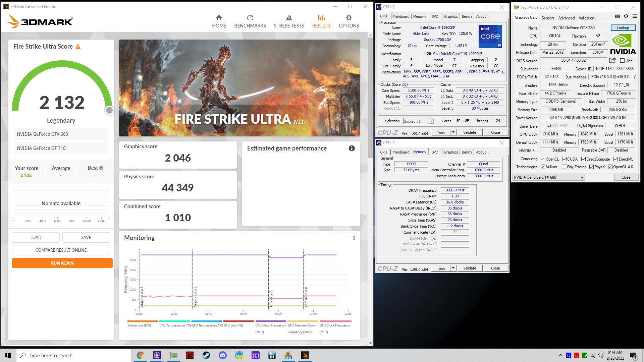Toggle the UEFI checkbox in GPU-Z

[622, 61]
